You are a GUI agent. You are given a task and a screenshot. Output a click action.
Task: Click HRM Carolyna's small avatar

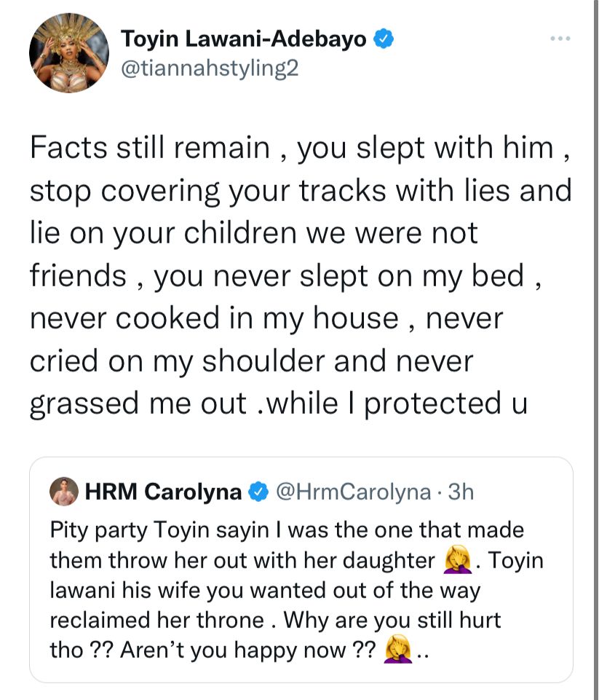click(x=64, y=492)
